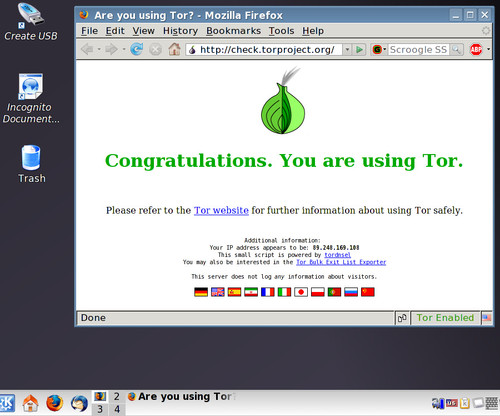
Task: Switch to virtual desktop 2
Action: (x=117, y=396)
